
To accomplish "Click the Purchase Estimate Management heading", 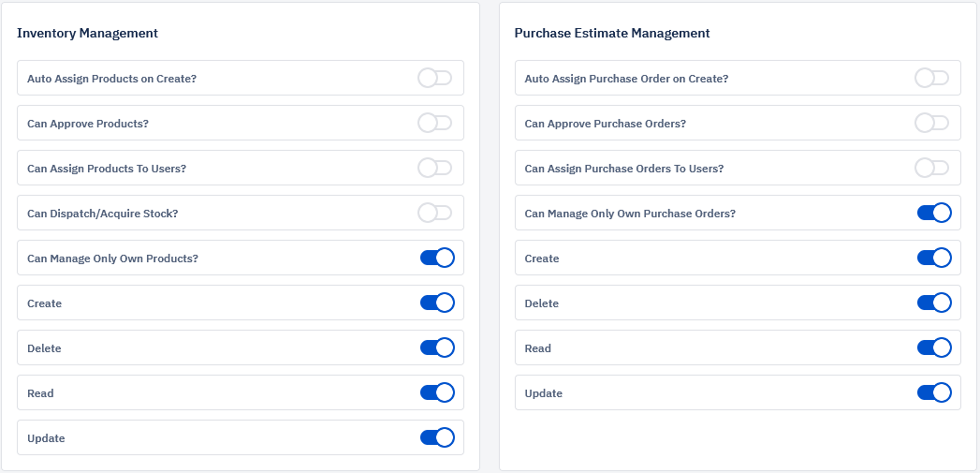I will tap(612, 33).
